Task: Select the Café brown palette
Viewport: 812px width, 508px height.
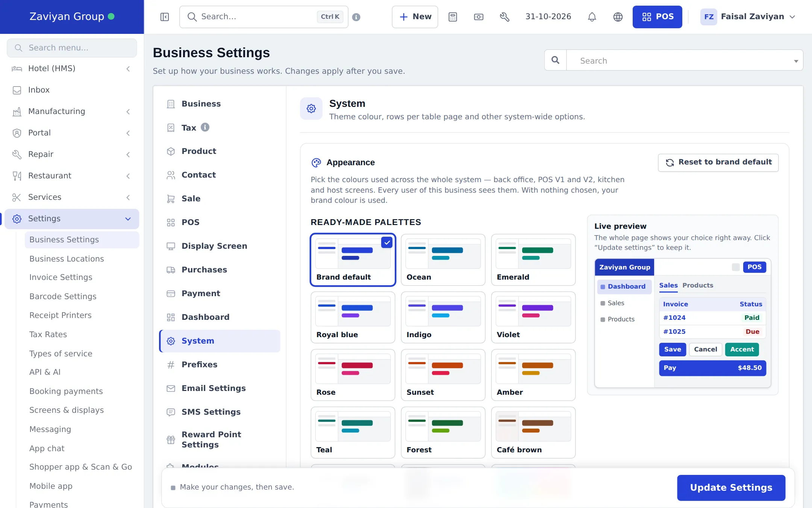Action: click(x=533, y=432)
